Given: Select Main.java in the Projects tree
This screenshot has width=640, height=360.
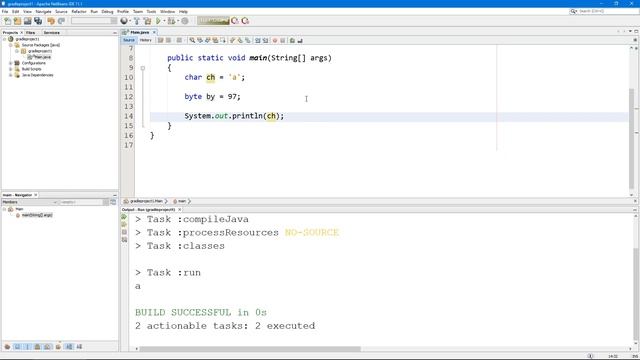Looking at the screenshot, I should [39, 57].
